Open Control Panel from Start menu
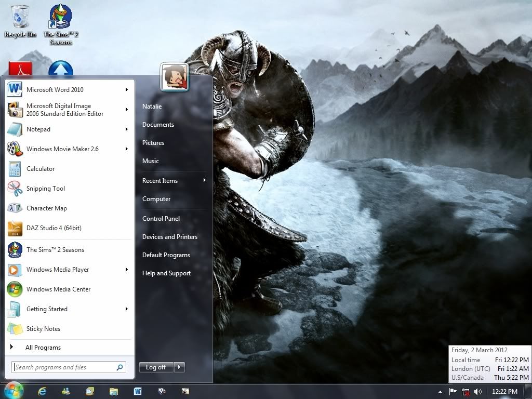The width and height of the screenshot is (532, 399). 161,219
